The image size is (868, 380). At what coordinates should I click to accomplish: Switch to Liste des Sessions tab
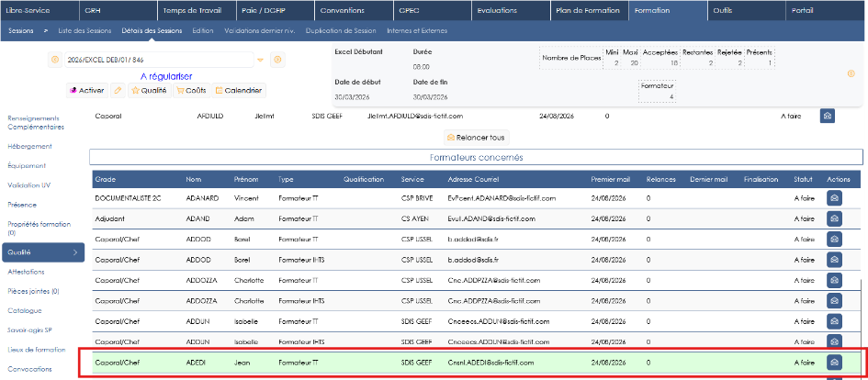(85, 31)
